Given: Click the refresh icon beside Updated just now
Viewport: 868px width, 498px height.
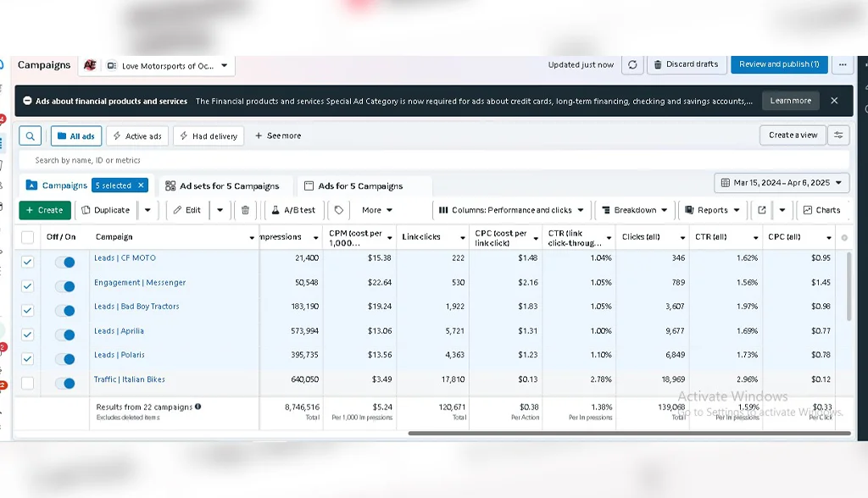Looking at the screenshot, I should coord(632,64).
